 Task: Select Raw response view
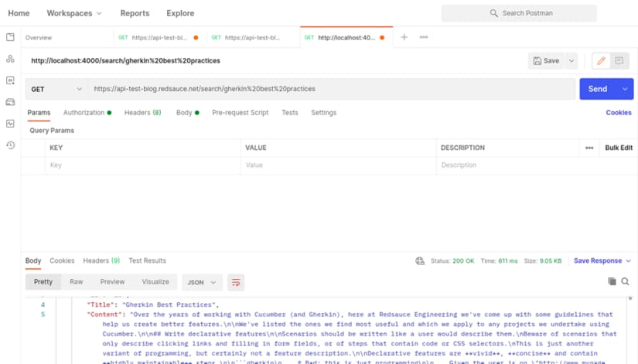pos(76,282)
